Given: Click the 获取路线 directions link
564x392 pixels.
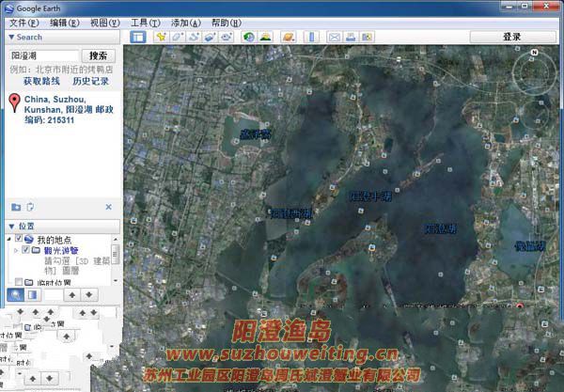Looking at the screenshot, I should click(40, 81).
